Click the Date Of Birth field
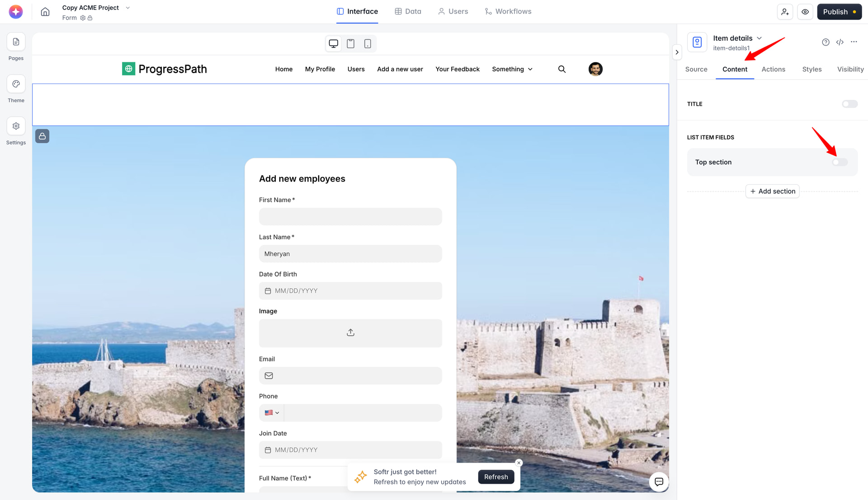The width and height of the screenshot is (868, 500). [x=350, y=291]
